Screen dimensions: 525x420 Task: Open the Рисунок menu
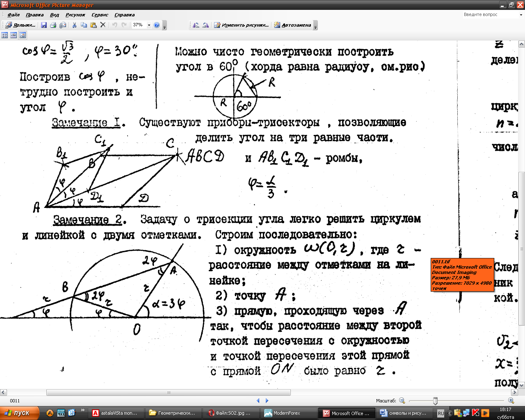pyautogui.click(x=75, y=15)
